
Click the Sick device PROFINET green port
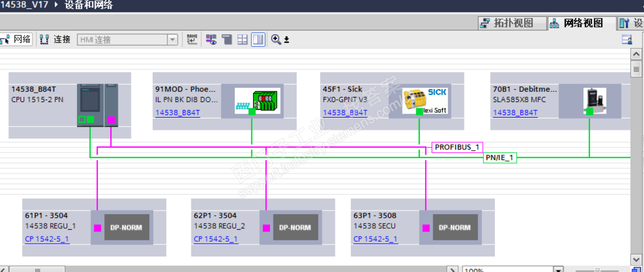tap(419, 112)
